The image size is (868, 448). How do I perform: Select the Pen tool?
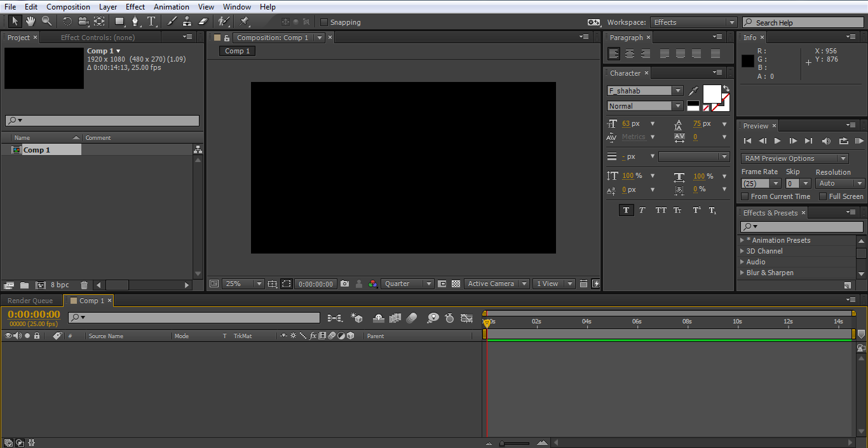[x=135, y=22]
